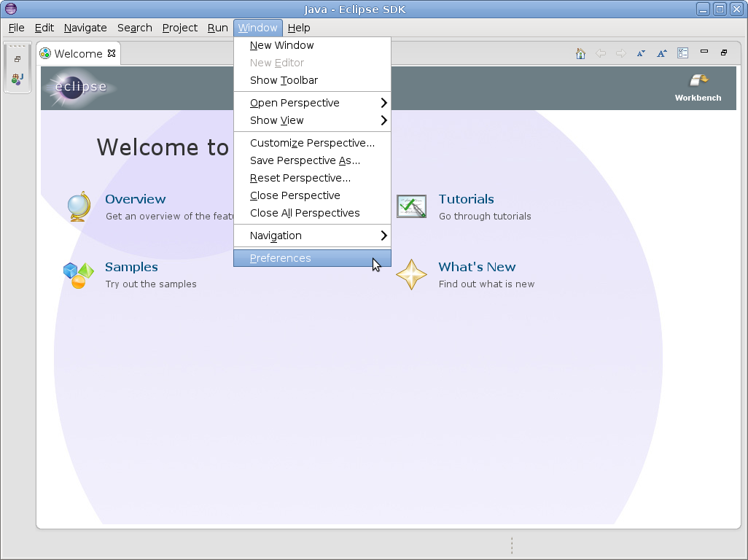Screen dimensions: 748x560
Task: Click the Magnify font size icon
Action: [661, 53]
